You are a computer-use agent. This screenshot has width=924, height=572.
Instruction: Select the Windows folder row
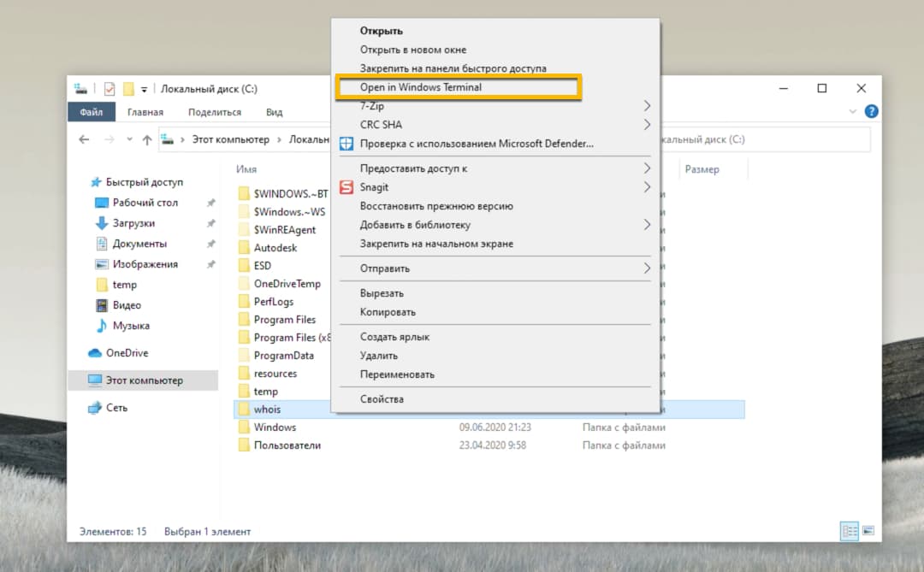coord(489,428)
